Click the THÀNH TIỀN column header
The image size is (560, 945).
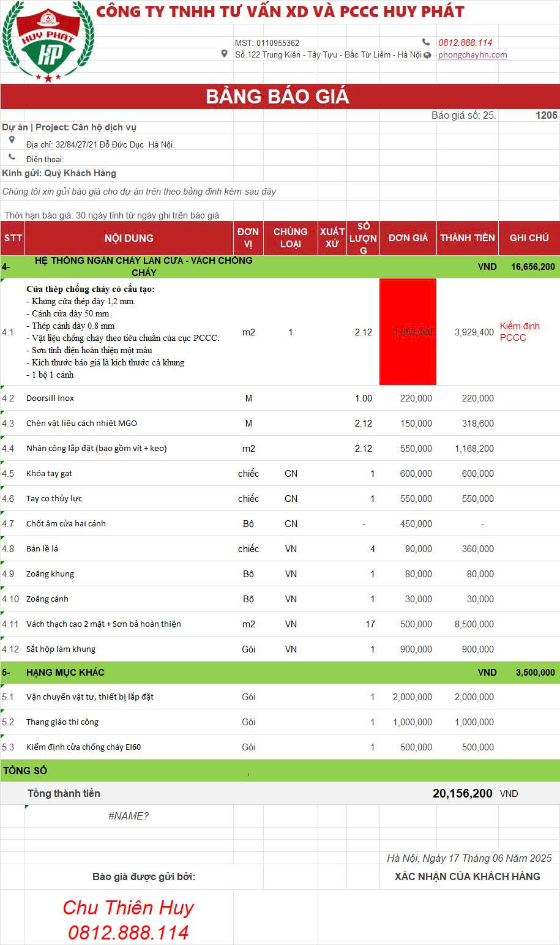tap(467, 237)
